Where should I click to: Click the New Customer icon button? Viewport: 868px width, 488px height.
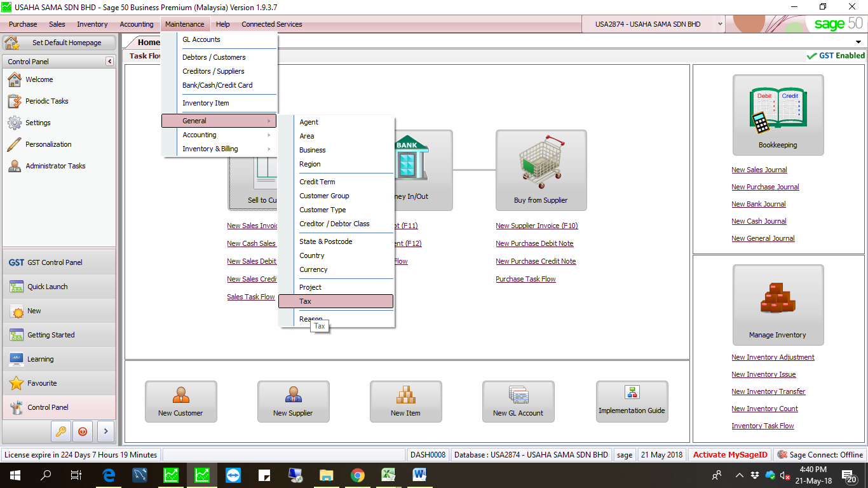180,402
